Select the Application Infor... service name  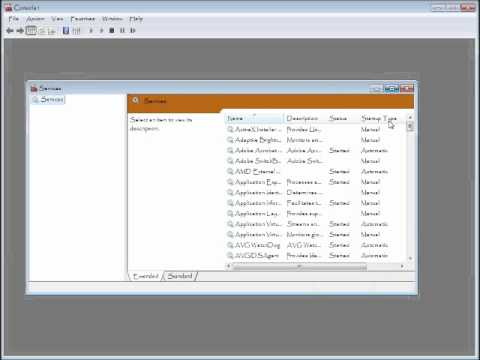coord(258,203)
